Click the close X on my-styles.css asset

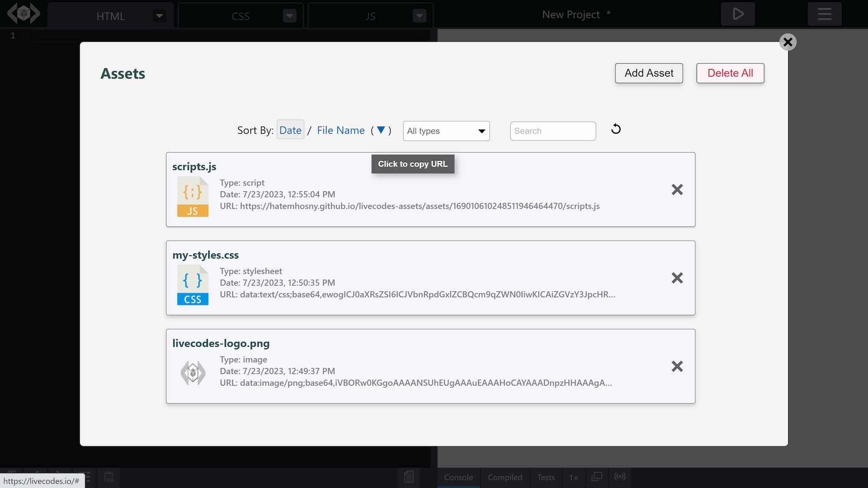point(677,278)
